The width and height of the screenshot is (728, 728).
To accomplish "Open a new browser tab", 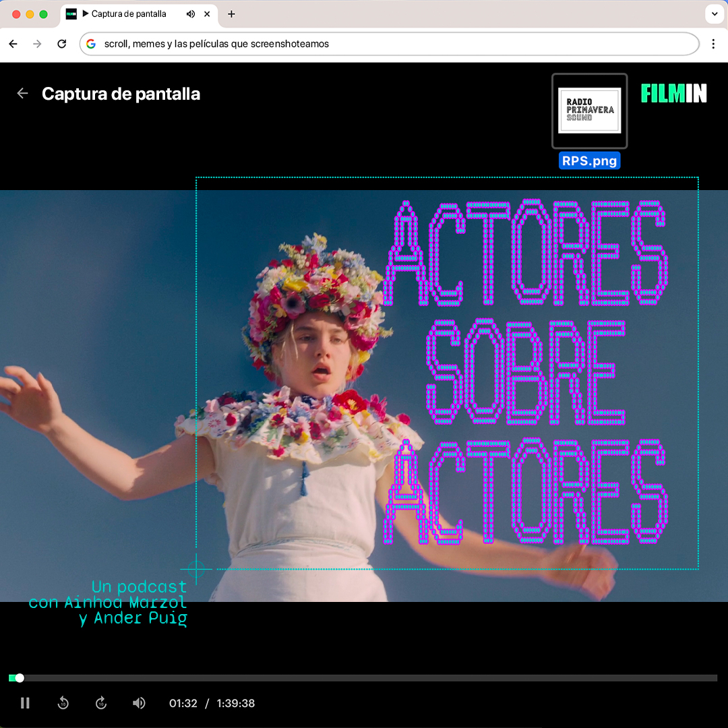I will pos(231,14).
